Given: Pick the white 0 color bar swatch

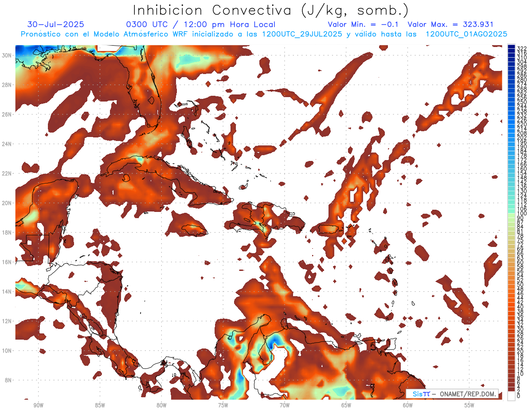Looking at the screenshot, I should click(512, 396).
